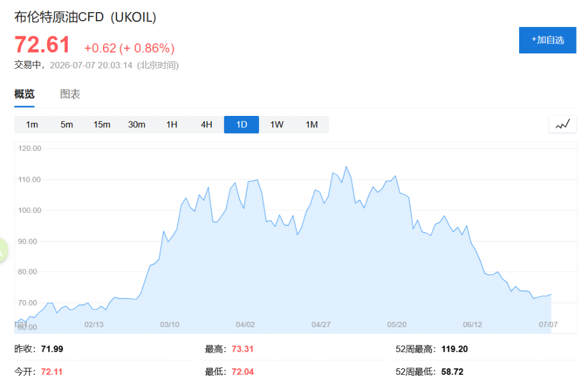
Task: Click the 02/13 date label
Action: (94, 324)
